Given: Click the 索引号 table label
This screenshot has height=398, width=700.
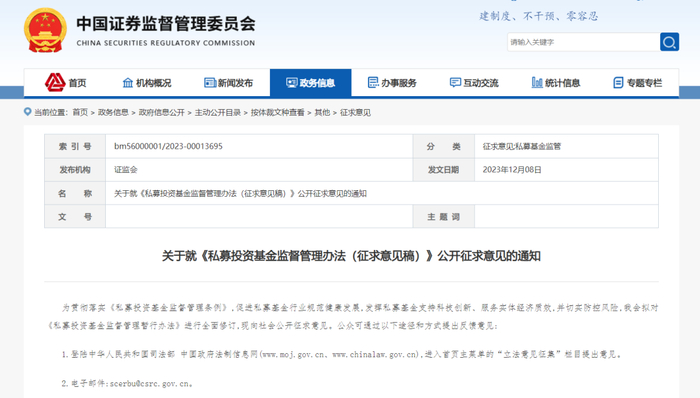Looking at the screenshot, I should tap(75, 146).
